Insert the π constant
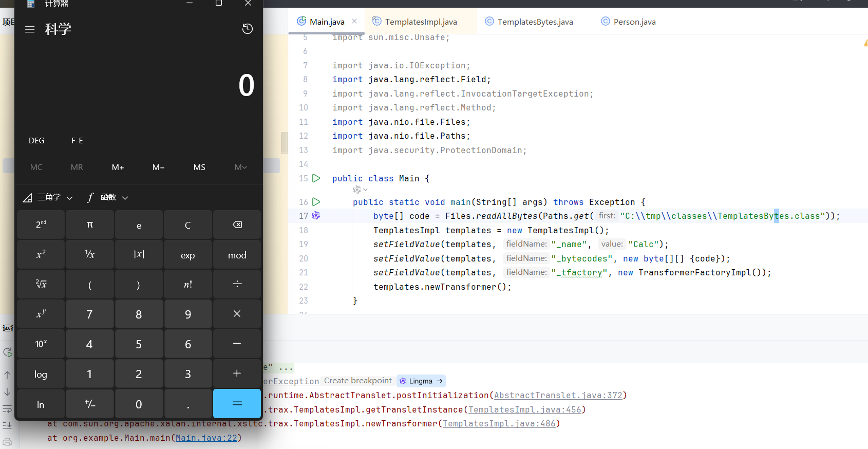The height and width of the screenshot is (449, 868). [90, 224]
